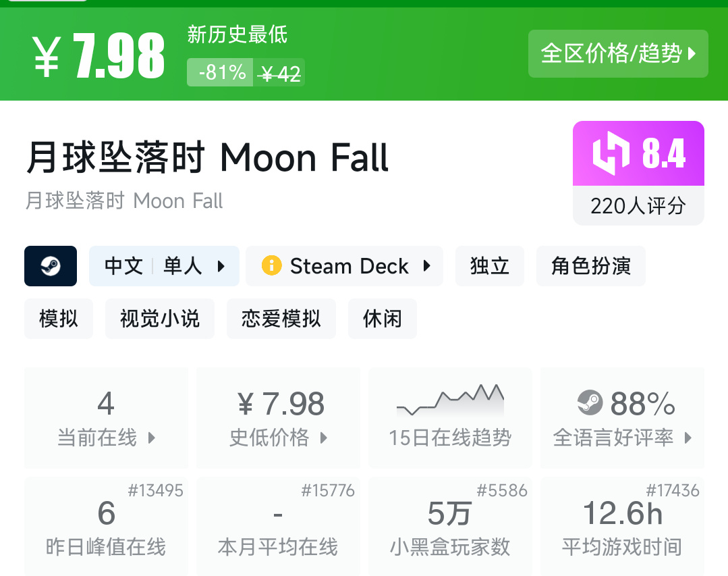Image resolution: width=728 pixels, height=576 pixels.
Task: Click the 220人评分 rating count label
Action: (638, 206)
